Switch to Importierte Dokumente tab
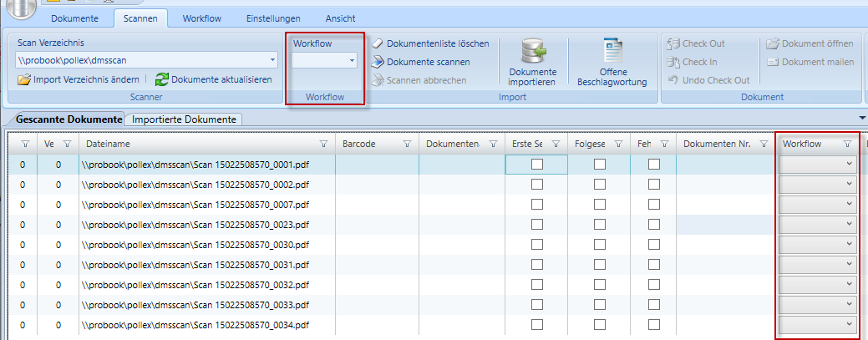The height and width of the screenshot is (340, 868). 185,119
